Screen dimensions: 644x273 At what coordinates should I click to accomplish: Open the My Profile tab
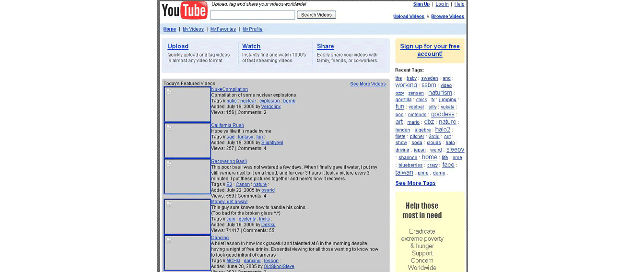pos(252,29)
